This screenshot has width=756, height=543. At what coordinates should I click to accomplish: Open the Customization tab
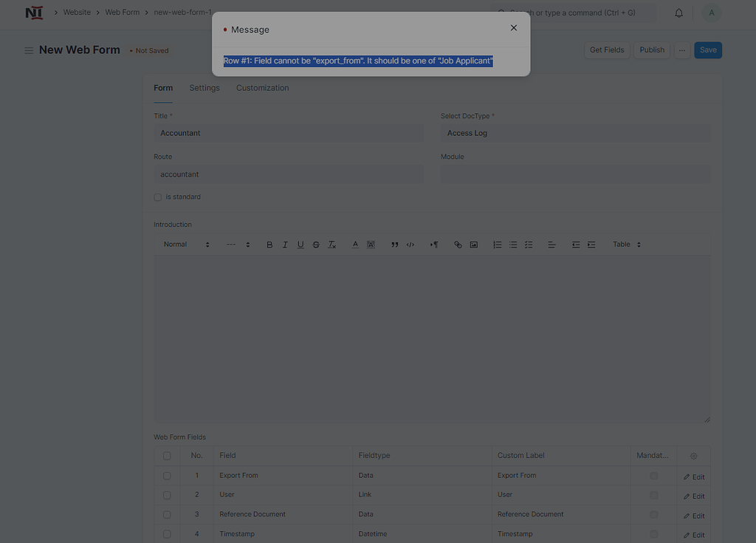click(x=262, y=88)
